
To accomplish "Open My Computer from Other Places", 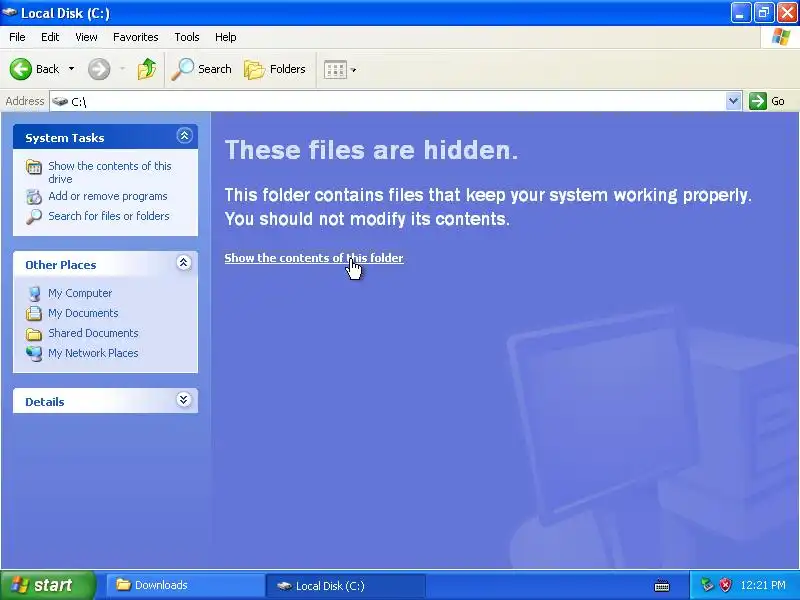I will click(80, 293).
